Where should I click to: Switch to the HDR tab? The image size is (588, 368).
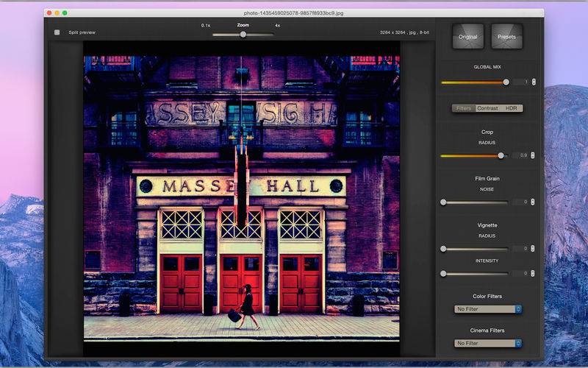click(511, 108)
